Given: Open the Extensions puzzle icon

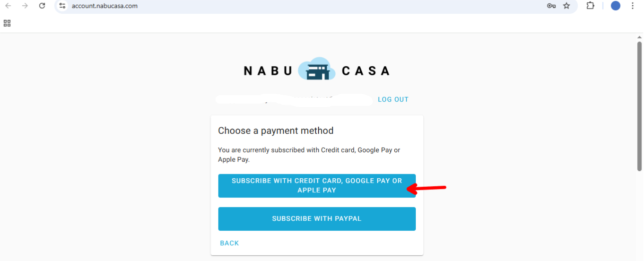Looking at the screenshot, I should pyautogui.click(x=590, y=6).
